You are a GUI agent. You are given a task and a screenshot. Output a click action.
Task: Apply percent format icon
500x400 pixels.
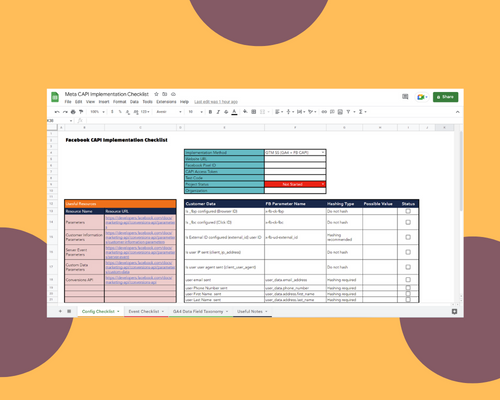[120, 112]
